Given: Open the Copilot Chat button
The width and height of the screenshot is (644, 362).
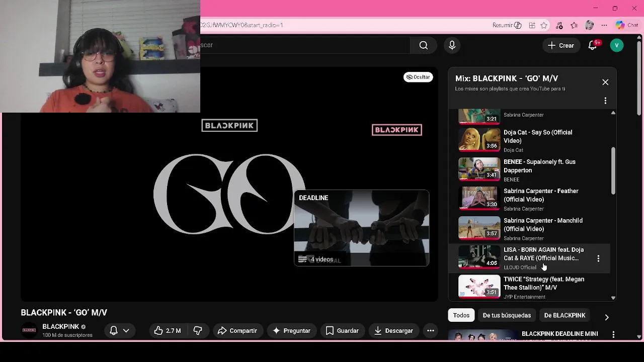Looking at the screenshot, I should (627, 25).
